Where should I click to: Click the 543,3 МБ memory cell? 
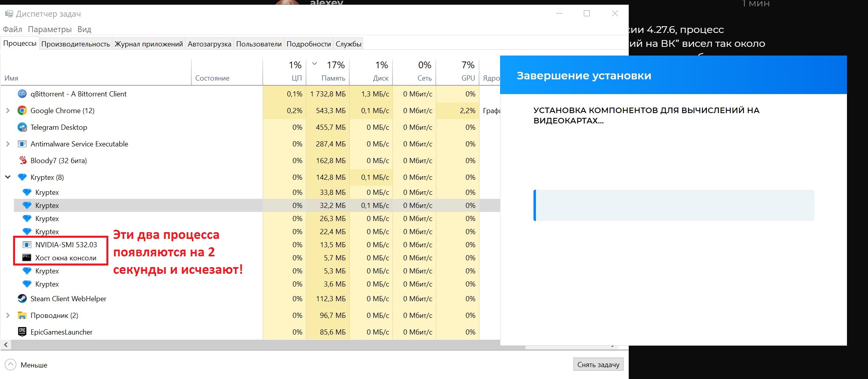[x=328, y=111]
